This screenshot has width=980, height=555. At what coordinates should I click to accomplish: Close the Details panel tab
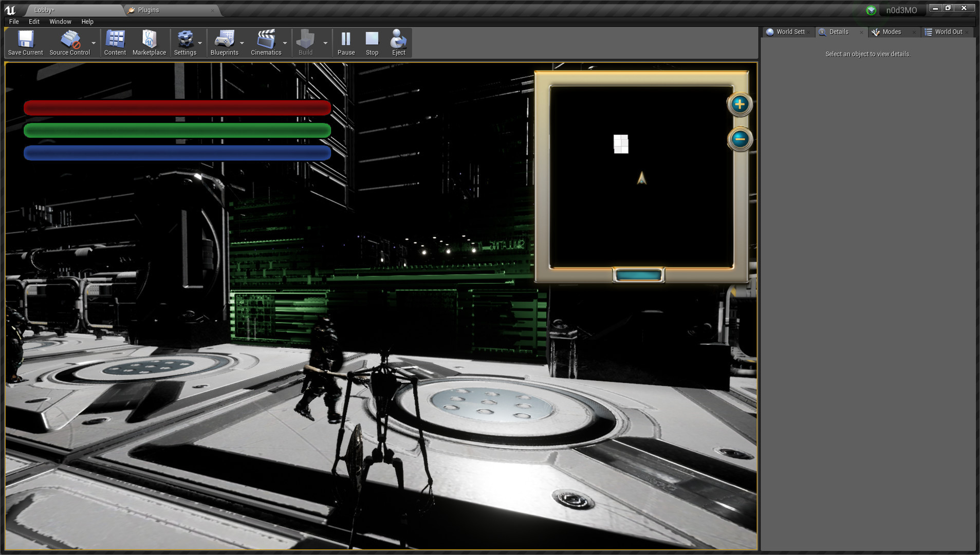coord(861,32)
